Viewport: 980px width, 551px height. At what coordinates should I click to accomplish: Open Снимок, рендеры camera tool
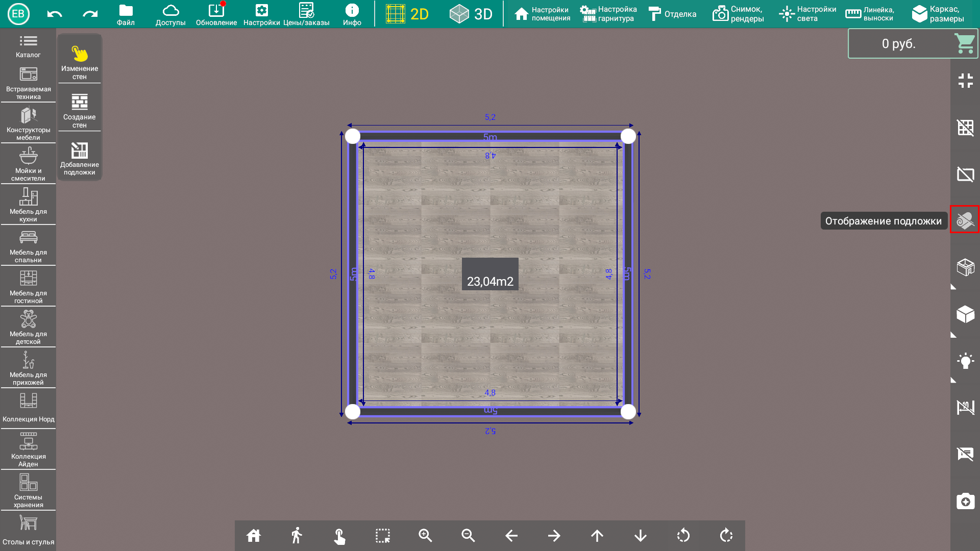click(738, 14)
